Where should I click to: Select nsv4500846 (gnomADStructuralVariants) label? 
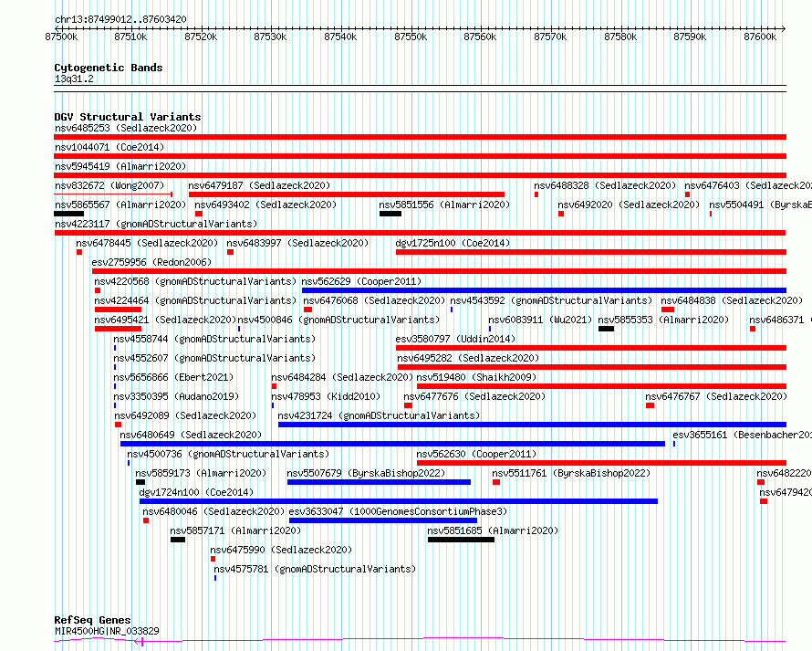point(338,320)
